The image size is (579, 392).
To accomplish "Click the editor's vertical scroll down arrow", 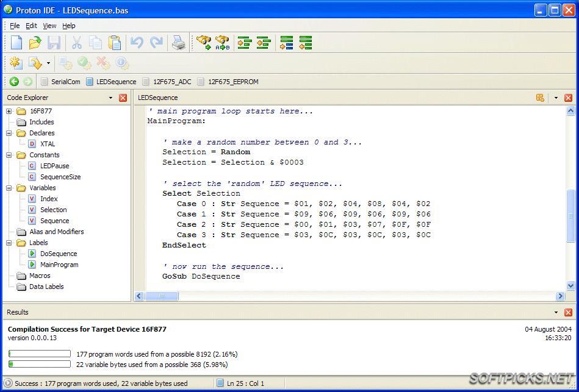I will [x=570, y=285].
